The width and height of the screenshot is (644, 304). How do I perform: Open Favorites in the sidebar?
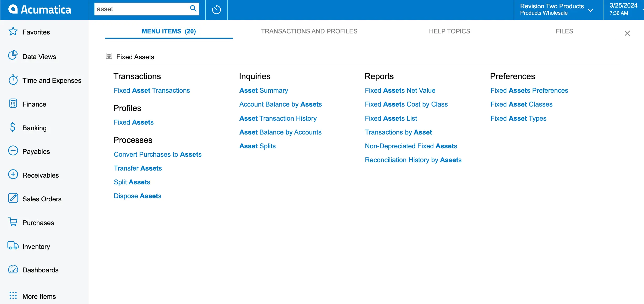36,32
